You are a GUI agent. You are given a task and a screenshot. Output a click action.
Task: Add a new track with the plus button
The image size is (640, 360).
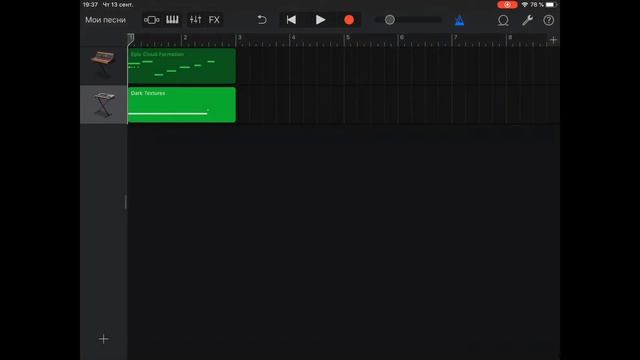(x=104, y=339)
